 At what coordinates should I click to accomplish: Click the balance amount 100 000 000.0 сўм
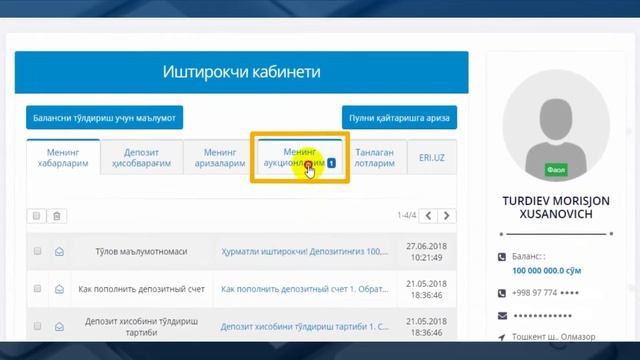click(x=547, y=271)
